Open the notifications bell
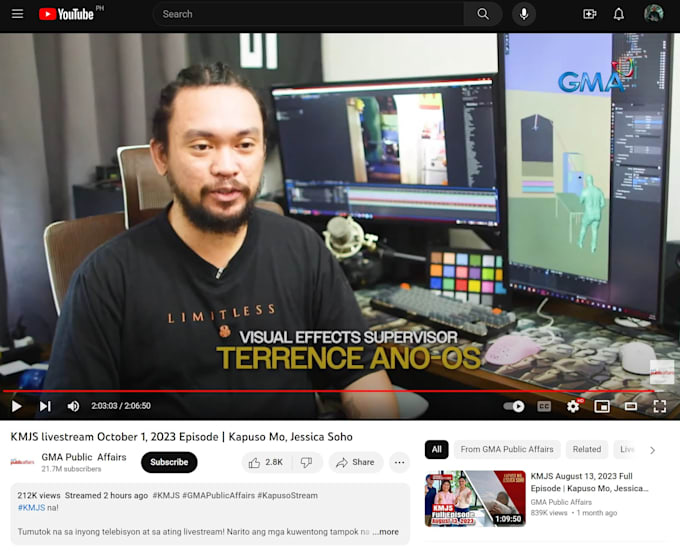Screen dimensions: 680x551 (x=618, y=14)
